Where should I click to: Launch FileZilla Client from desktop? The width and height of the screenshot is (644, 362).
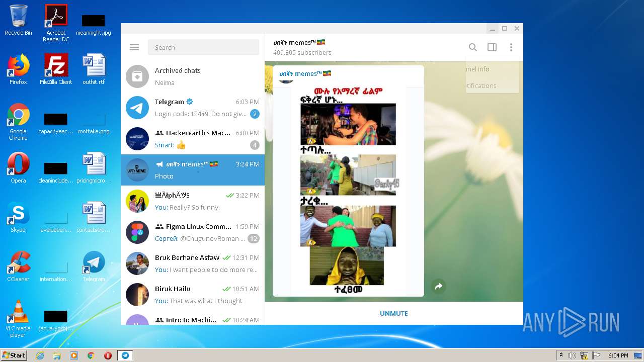pos(56,69)
